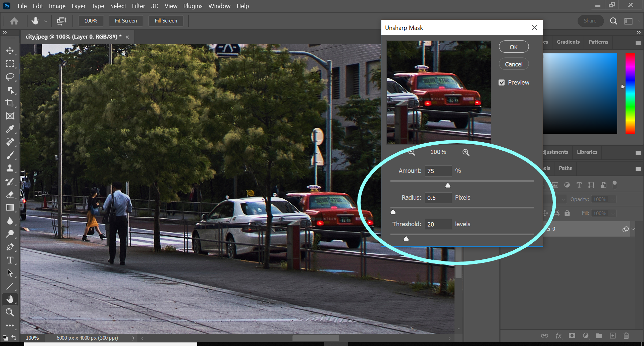Select the Gradient tool
The height and width of the screenshot is (346, 644).
(10, 208)
